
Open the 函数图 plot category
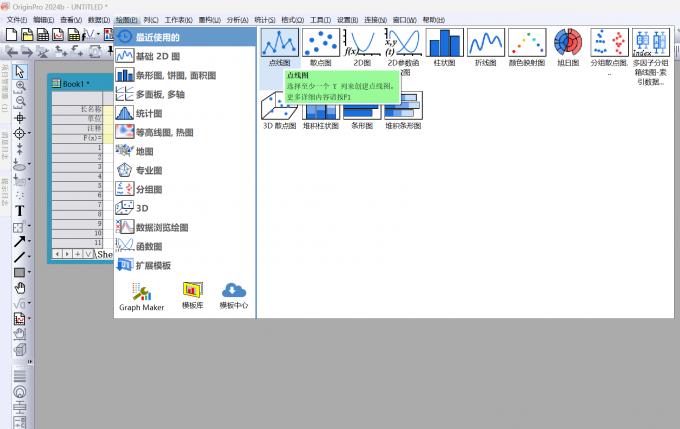185,246
